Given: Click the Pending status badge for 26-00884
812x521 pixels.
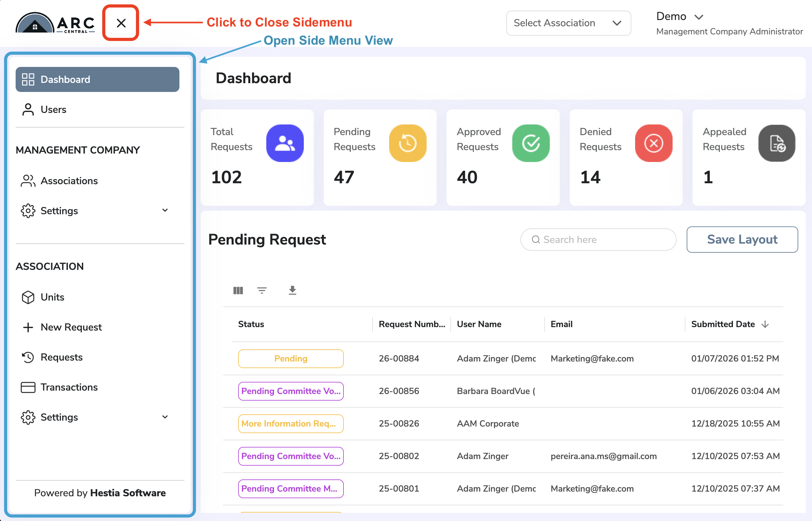Looking at the screenshot, I should (x=291, y=358).
